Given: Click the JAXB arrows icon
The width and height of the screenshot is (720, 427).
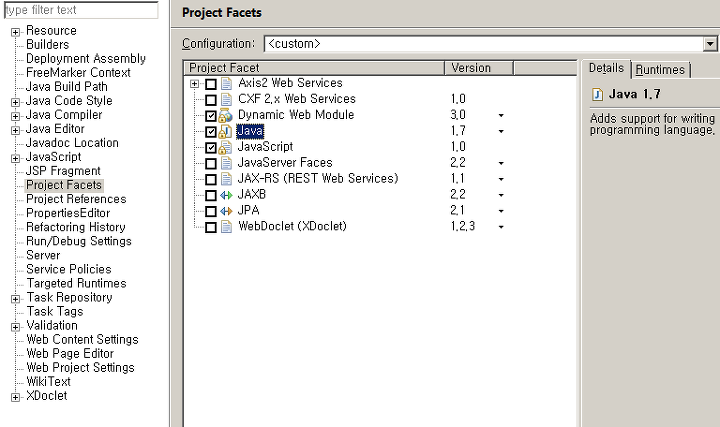Looking at the screenshot, I should 226,195.
